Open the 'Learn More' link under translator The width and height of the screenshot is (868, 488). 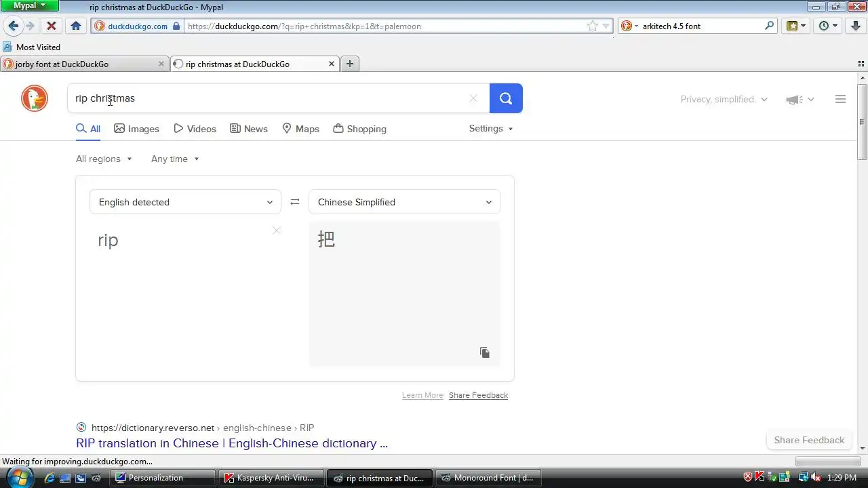[x=422, y=395]
